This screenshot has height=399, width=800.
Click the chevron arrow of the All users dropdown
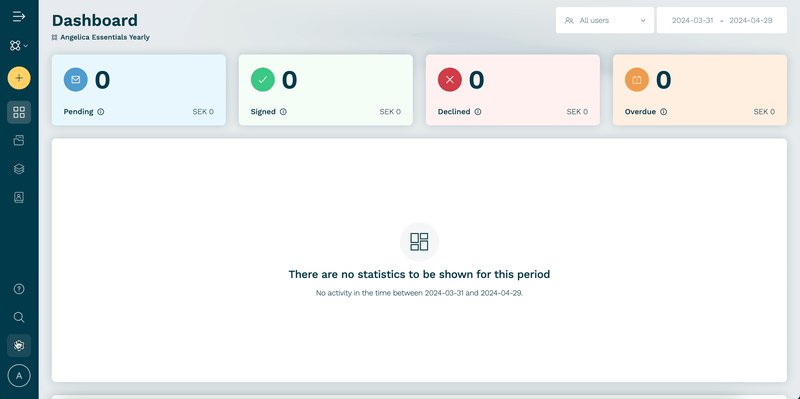[643, 20]
